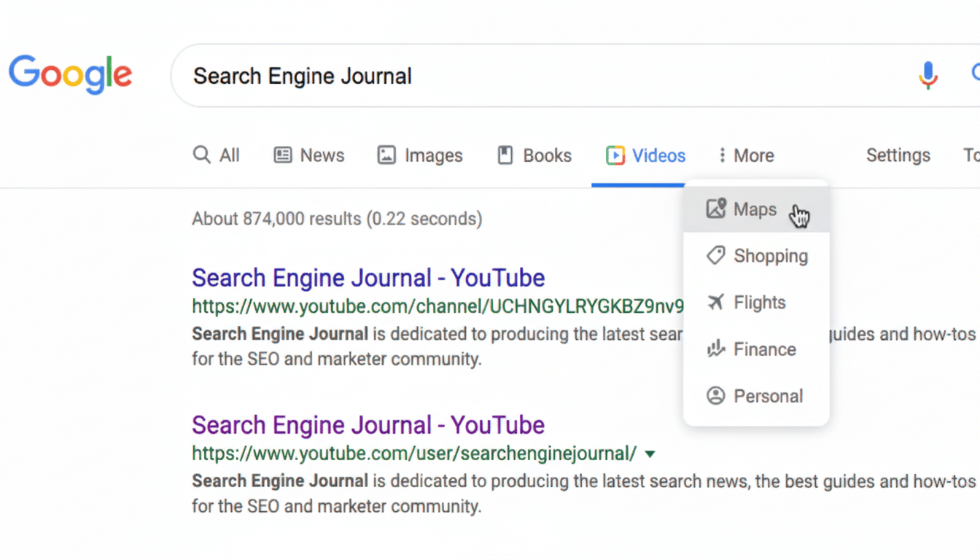The height and width of the screenshot is (560, 980).
Task: Open the dropdown arrow beside the searchenginejournal URL
Action: coord(650,453)
